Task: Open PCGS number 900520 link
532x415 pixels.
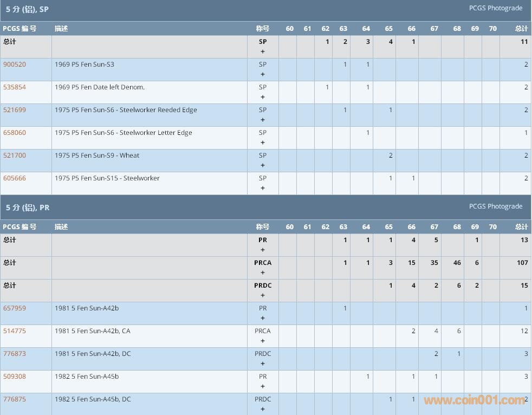Action: [x=15, y=64]
